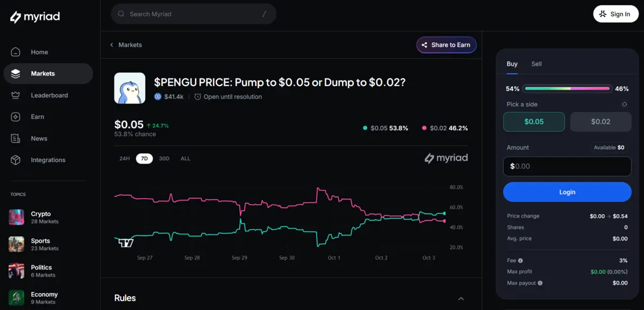This screenshot has width=644, height=310.
Task: Switch to the Sell tab
Action: 536,64
